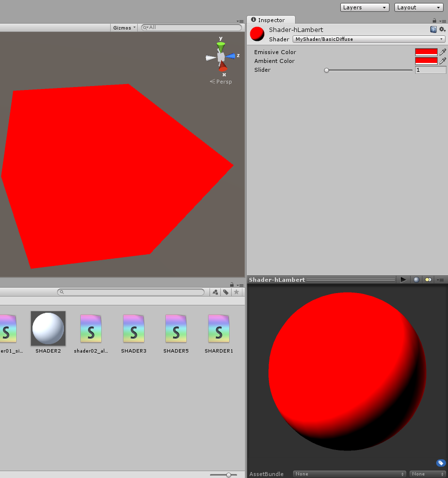
Task: Open the Inspector panel options menu
Action: point(443,21)
